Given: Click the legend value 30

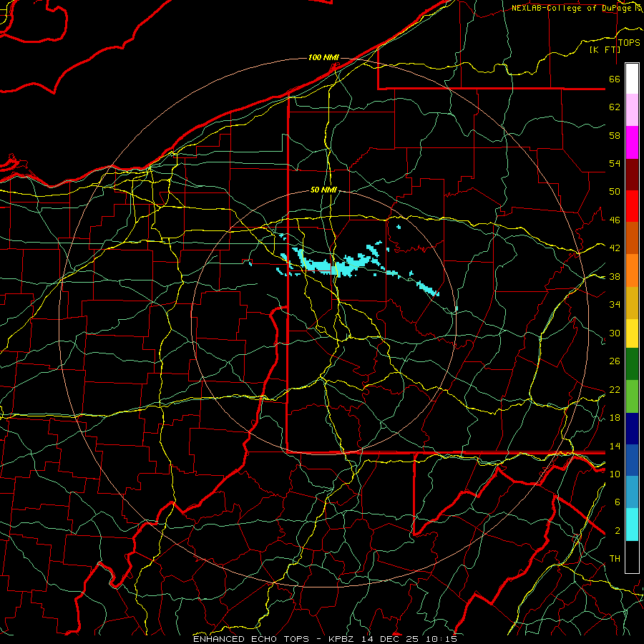Looking at the screenshot, I should point(615,333).
